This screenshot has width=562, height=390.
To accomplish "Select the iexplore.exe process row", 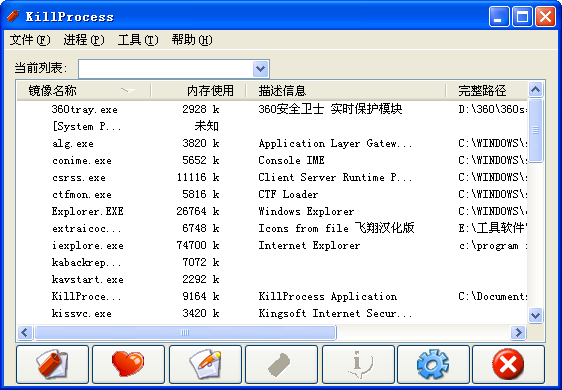I will point(272,246).
